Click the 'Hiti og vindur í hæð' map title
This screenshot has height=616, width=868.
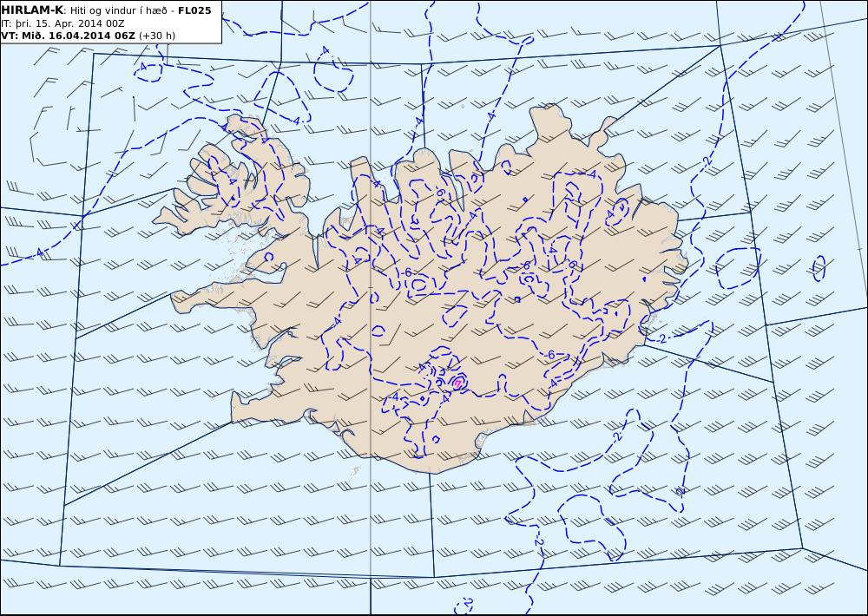point(118,11)
